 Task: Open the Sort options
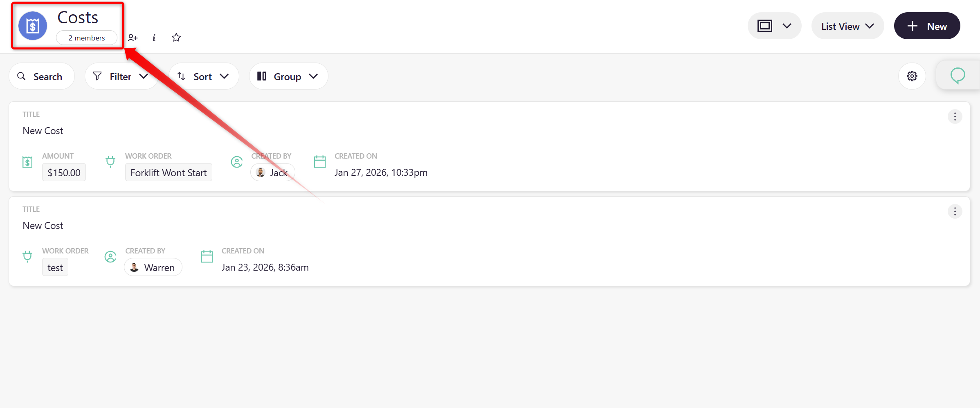pyautogui.click(x=203, y=76)
